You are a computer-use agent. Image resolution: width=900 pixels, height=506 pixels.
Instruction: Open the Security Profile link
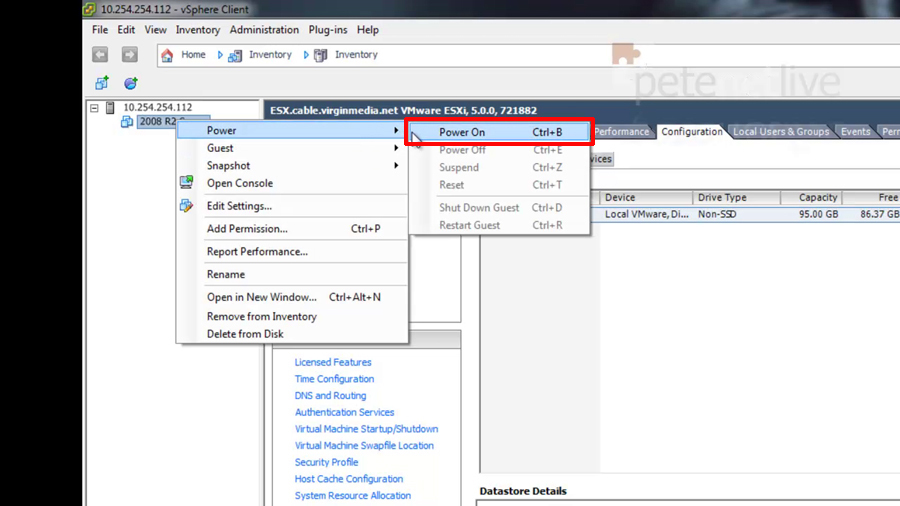pos(326,462)
